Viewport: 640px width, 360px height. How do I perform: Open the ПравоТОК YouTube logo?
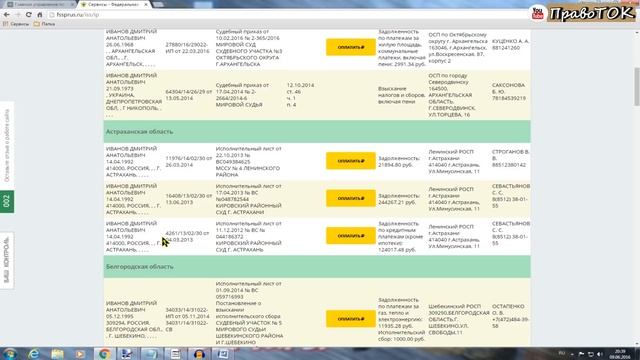pyautogui.click(x=583, y=13)
